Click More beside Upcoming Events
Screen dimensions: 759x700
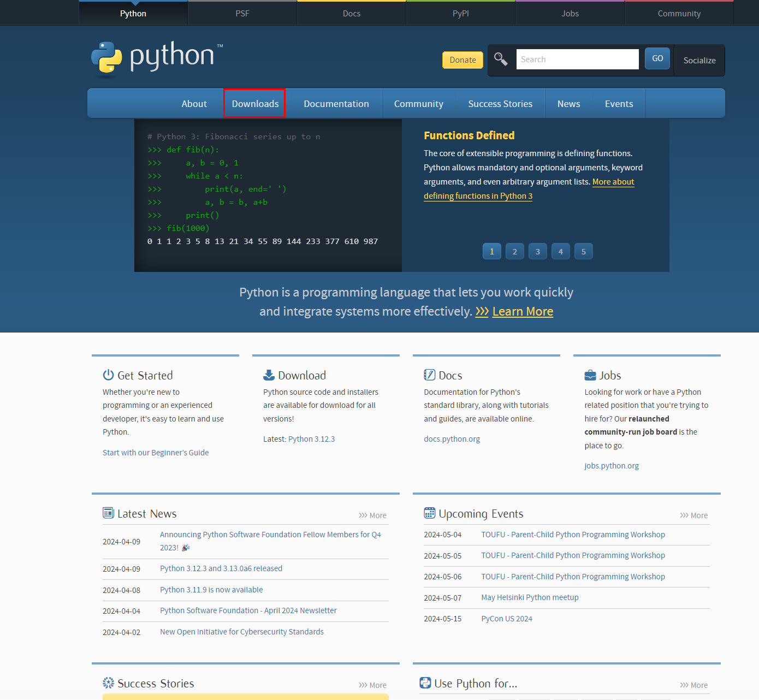click(693, 515)
